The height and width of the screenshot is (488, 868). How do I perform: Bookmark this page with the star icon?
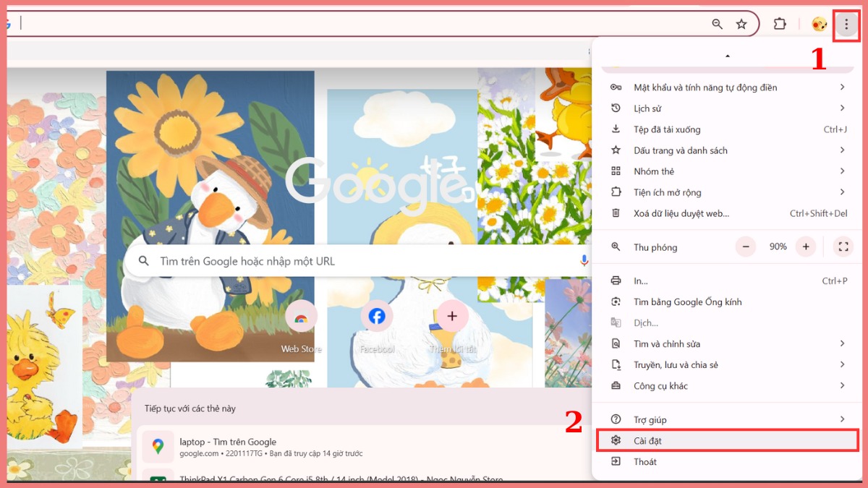click(741, 24)
